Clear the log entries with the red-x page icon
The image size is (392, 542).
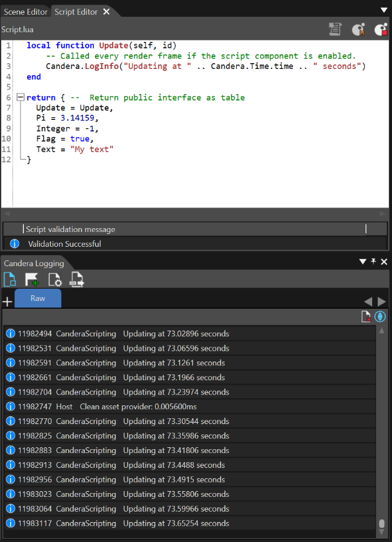[x=366, y=316]
